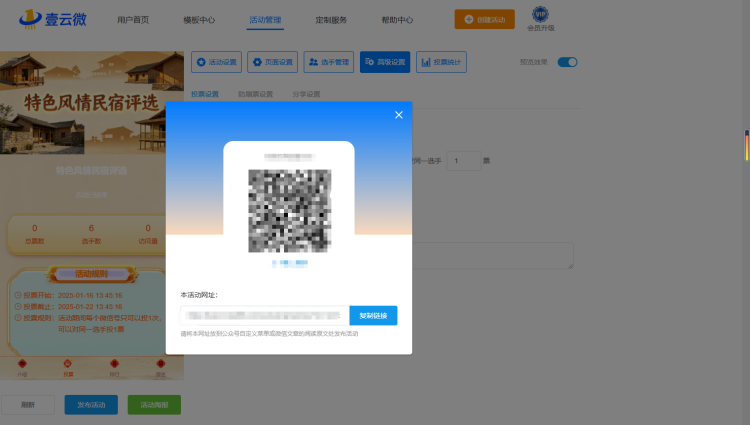Open the 活动管理 menu

[265, 20]
